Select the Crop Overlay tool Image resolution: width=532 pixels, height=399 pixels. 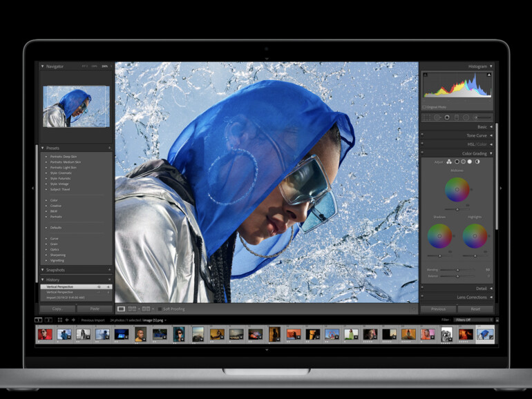[427, 117]
